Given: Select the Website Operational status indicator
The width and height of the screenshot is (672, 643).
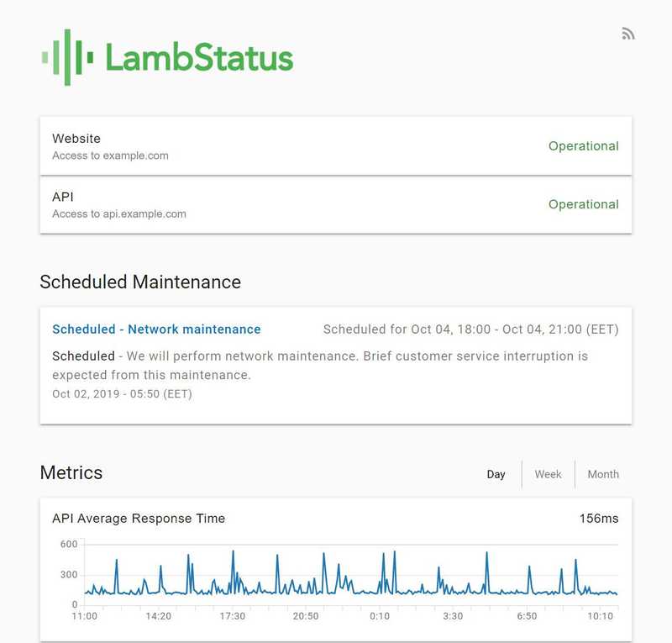Looking at the screenshot, I should pos(583,146).
